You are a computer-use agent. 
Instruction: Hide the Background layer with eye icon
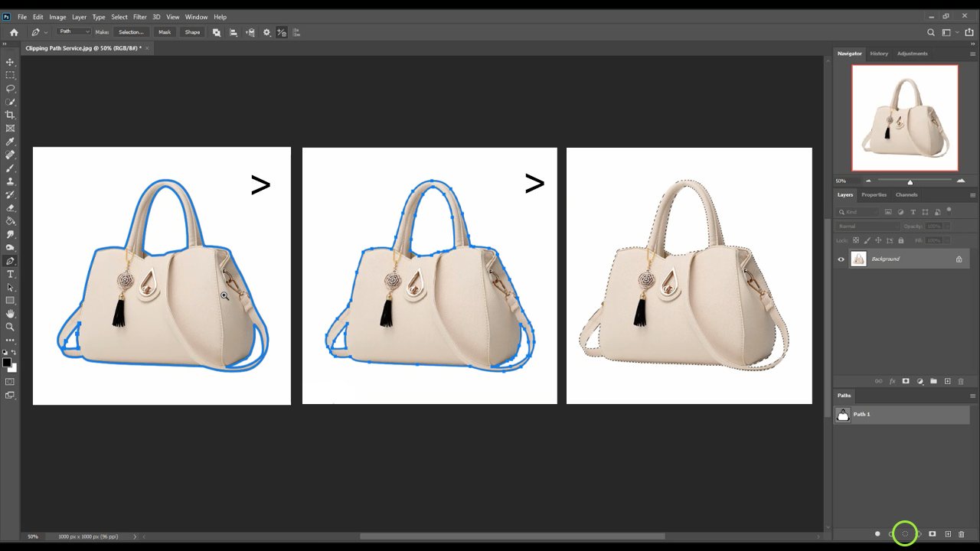click(841, 259)
